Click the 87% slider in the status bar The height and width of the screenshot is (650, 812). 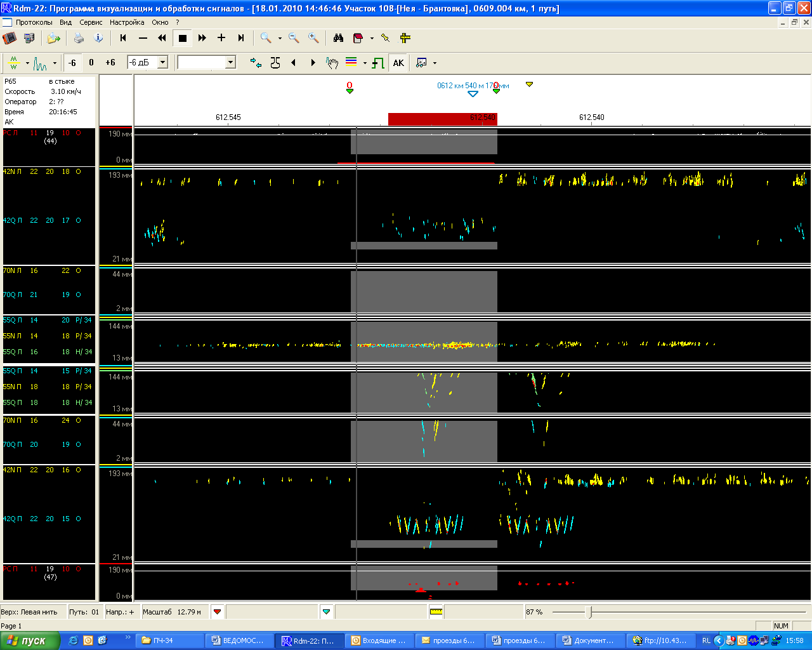tap(590, 612)
